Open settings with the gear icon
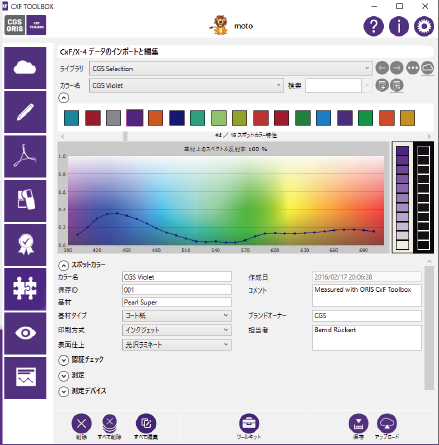Image resolution: width=439 pixels, height=445 pixels. pos(424,26)
